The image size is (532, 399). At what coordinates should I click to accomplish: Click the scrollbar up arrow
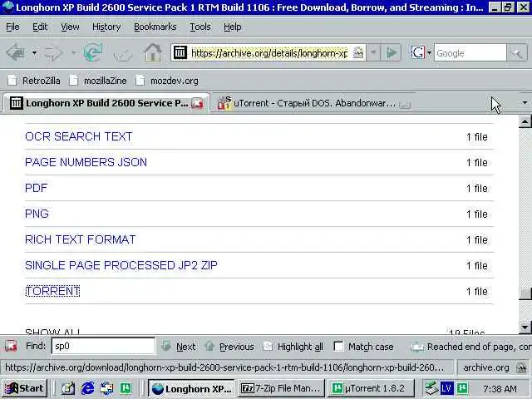[525, 121]
